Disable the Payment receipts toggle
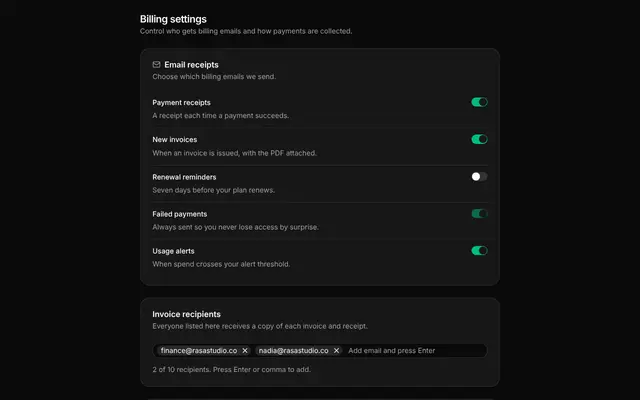 pyautogui.click(x=479, y=102)
